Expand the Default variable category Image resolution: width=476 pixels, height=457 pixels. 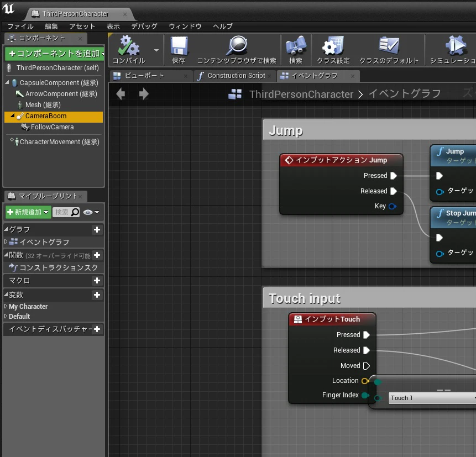(6, 316)
